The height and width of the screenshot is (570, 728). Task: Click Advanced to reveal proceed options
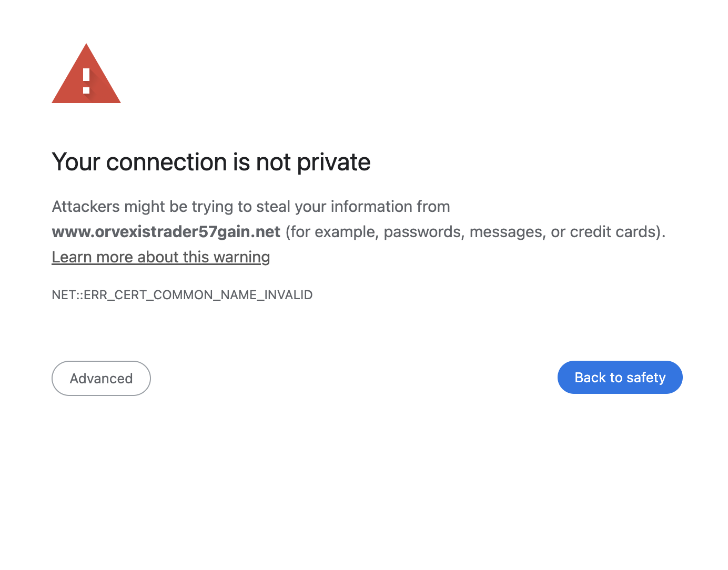point(101,378)
